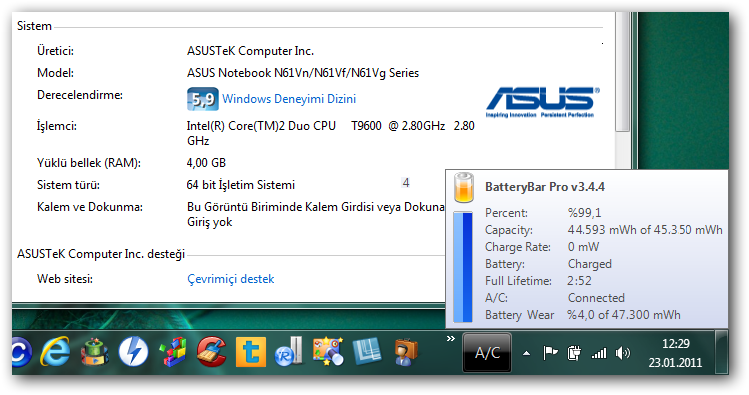Open the colorful blocks defrag icon
The image size is (749, 395).
(172, 352)
